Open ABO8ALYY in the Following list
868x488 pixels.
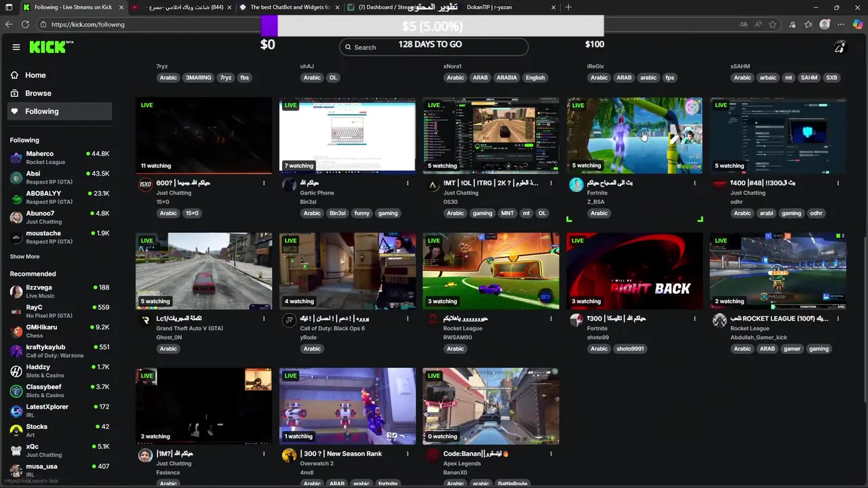click(60, 197)
